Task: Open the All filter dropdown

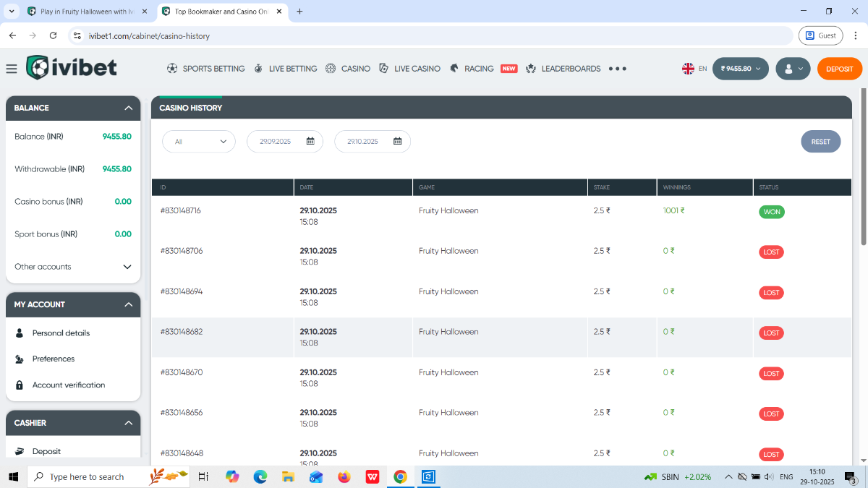Action: pyautogui.click(x=199, y=142)
